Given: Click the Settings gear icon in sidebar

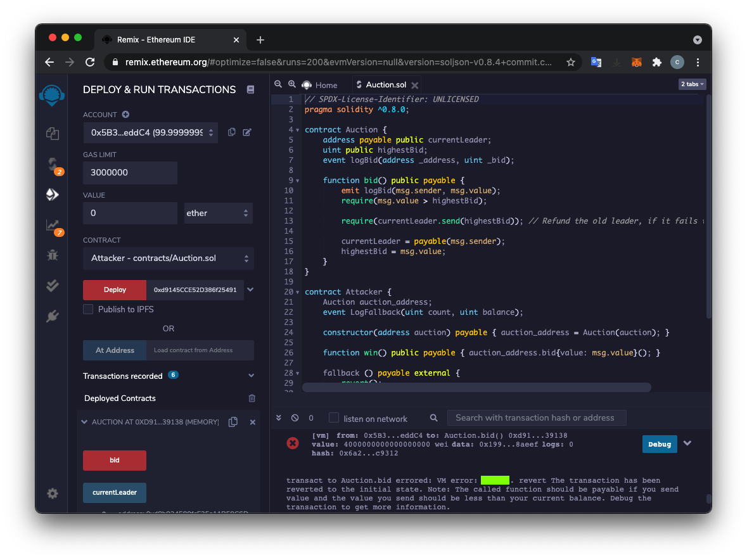Looking at the screenshot, I should pyautogui.click(x=52, y=493).
